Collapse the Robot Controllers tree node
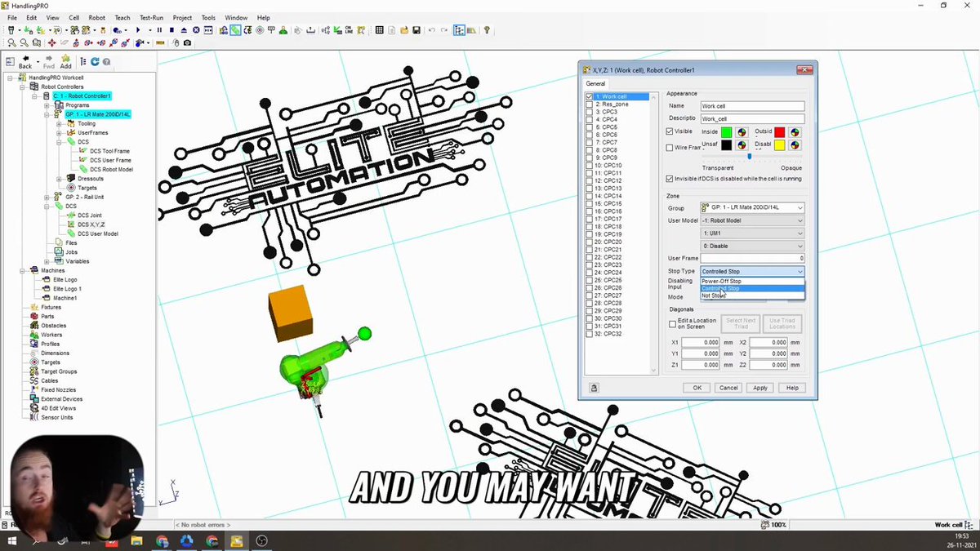This screenshot has height=551, width=980. click(x=23, y=87)
